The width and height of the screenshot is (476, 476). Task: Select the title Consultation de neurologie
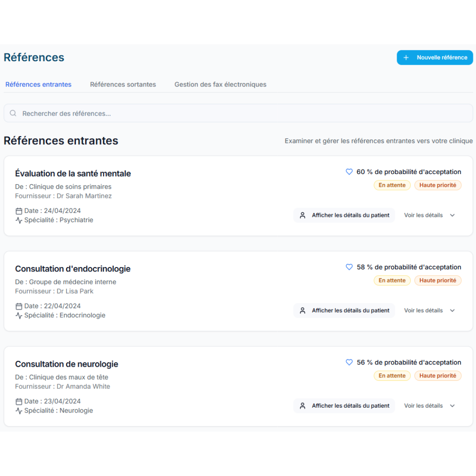67,364
